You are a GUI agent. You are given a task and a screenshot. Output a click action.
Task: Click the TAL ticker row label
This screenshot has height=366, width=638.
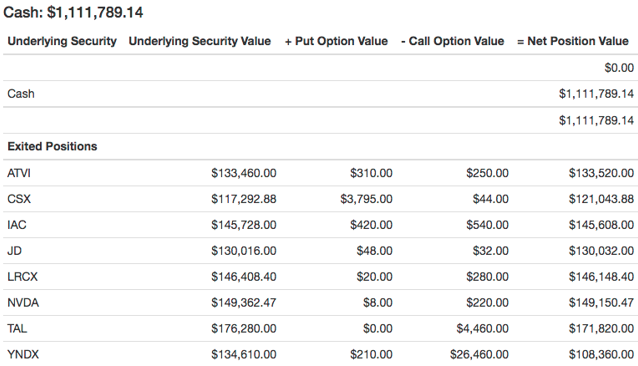click(x=17, y=329)
